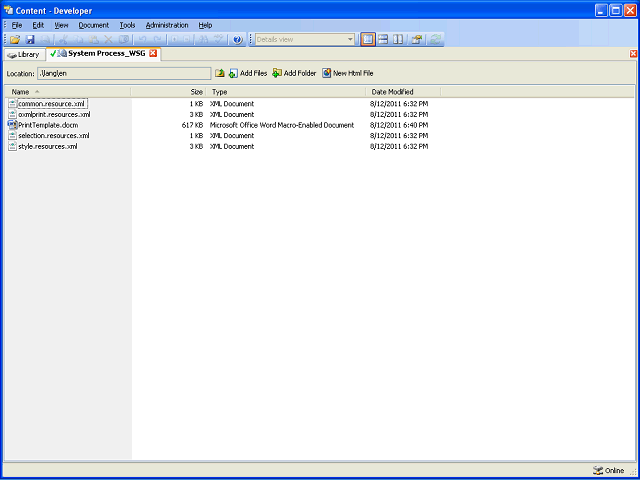Click the Location path input field
Viewport: 640px width, 480px height.
[x=124, y=73]
